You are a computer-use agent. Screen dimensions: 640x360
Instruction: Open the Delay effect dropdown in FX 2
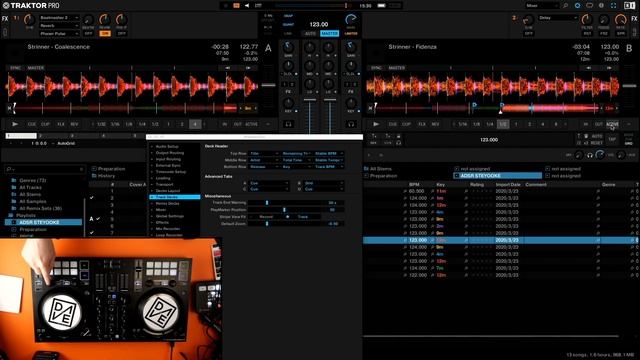(x=558, y=18)
